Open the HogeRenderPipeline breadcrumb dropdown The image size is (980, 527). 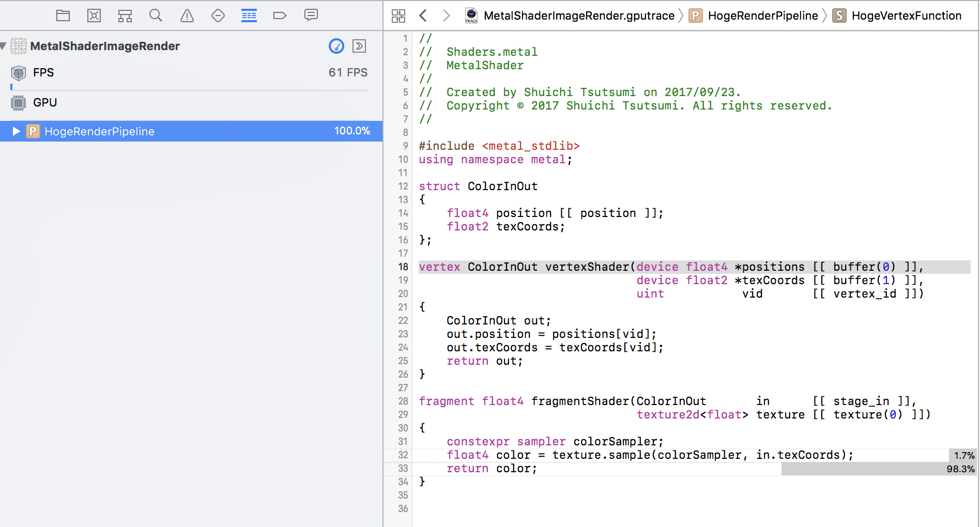point(762,16)
